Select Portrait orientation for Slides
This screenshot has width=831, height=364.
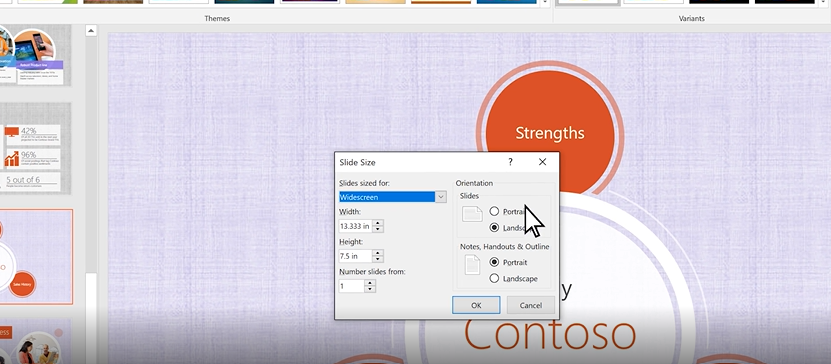[x=494, y=211]
